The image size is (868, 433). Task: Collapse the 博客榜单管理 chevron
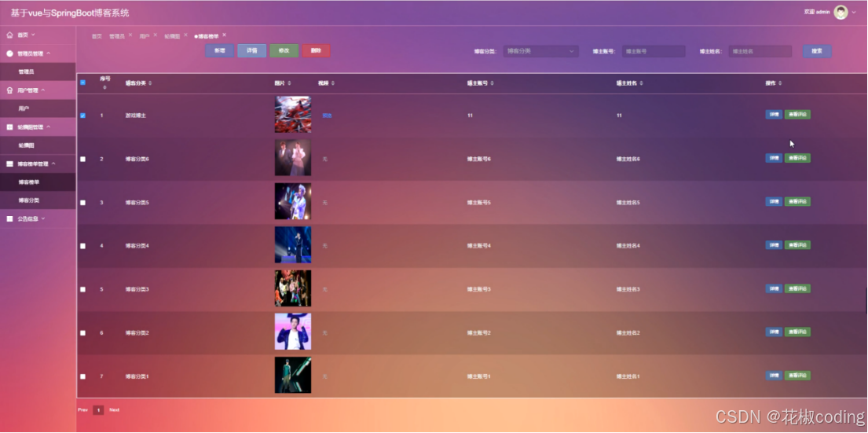point(53,164)
